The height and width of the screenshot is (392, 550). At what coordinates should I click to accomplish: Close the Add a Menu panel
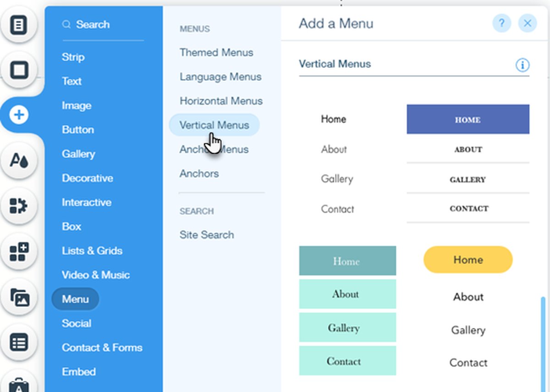pos(528,23)
